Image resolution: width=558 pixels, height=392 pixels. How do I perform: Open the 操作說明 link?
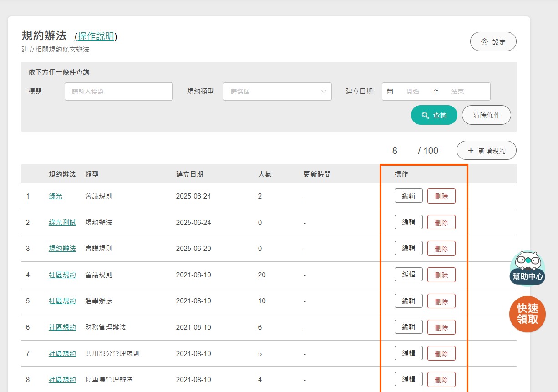coord(96,36)
